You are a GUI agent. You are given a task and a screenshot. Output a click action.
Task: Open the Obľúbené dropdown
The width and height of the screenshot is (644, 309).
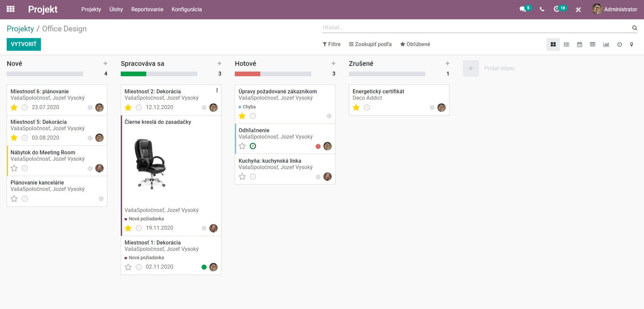click(415, 44)
